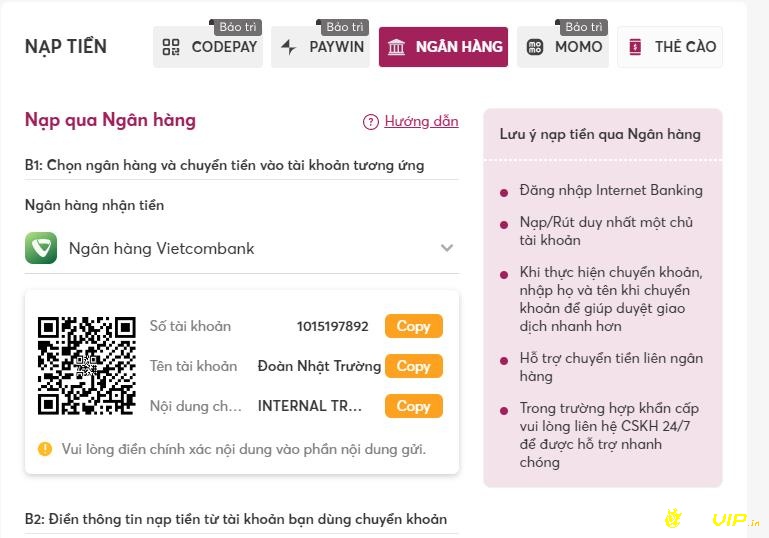
Task: Select the THẺ CÀO tab
Action: [670, 47]
